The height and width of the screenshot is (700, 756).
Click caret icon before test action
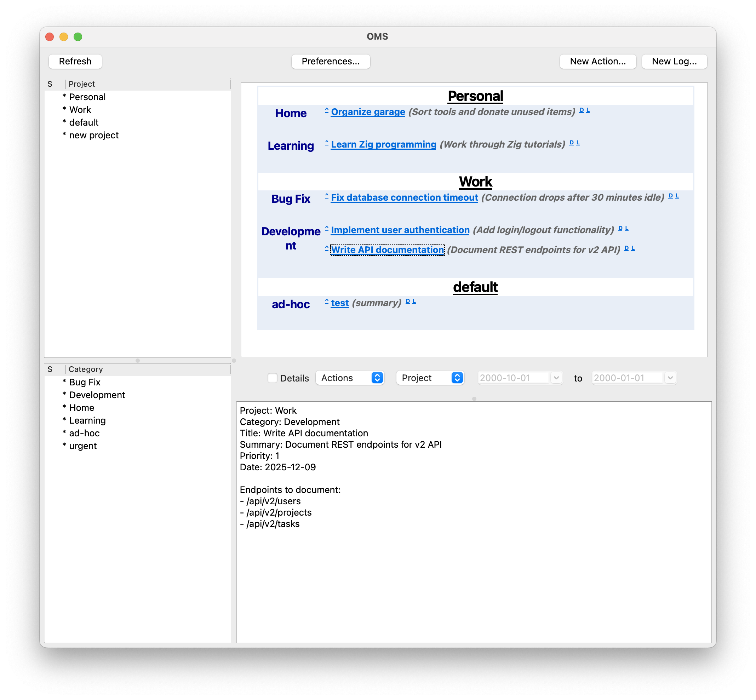tap(326, 302)
